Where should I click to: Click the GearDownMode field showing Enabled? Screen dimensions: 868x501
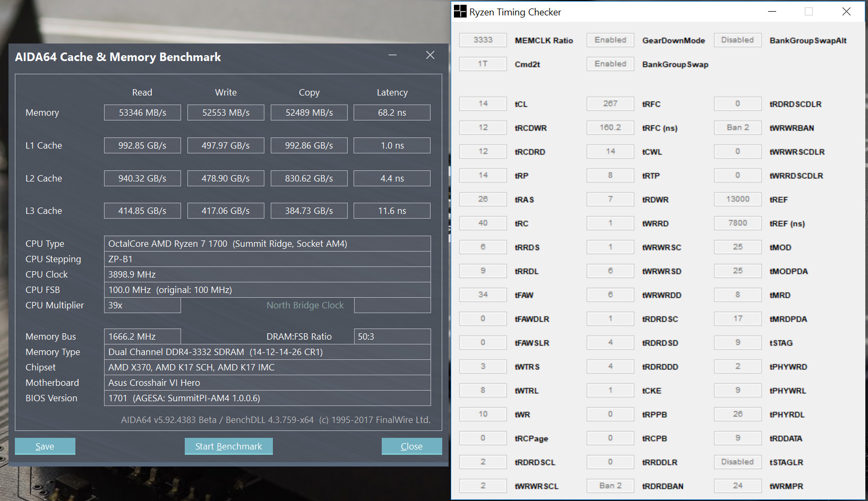tap(611, 40)
